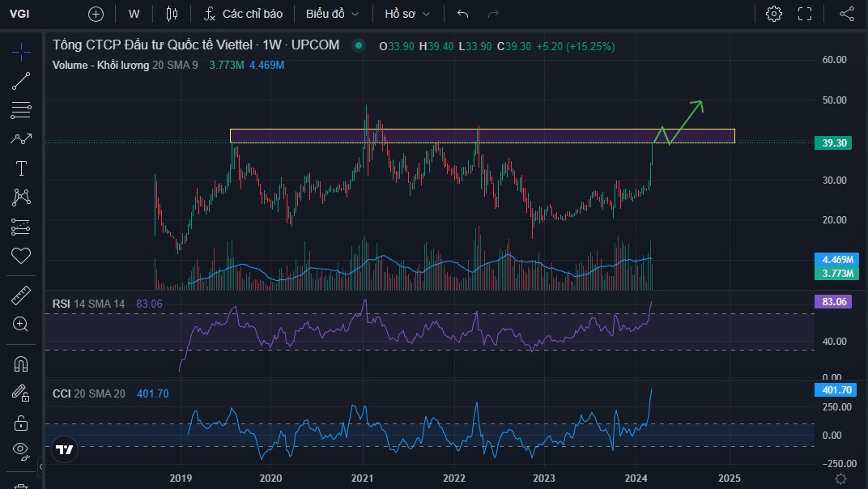Click the Volume - Khối lượng indicator label

(x=100, y=66)
